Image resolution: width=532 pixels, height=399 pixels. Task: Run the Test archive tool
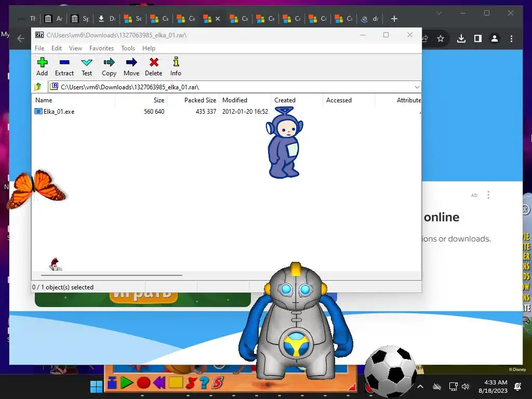(87, 67)
